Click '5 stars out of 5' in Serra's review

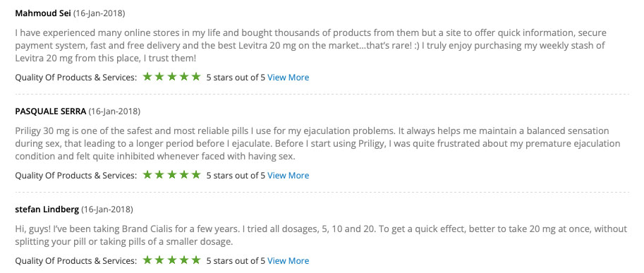pyautogui.click(x=236, y=175)
